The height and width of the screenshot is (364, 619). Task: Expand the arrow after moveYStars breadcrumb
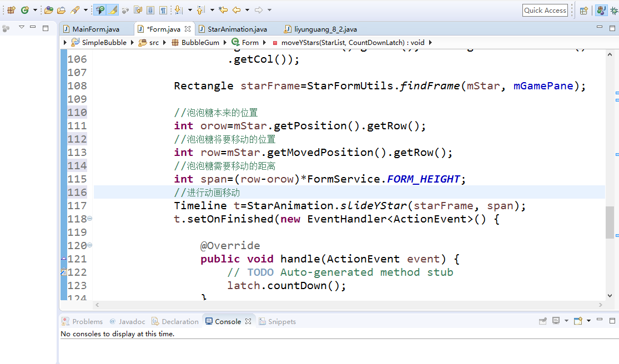point(430,43)
